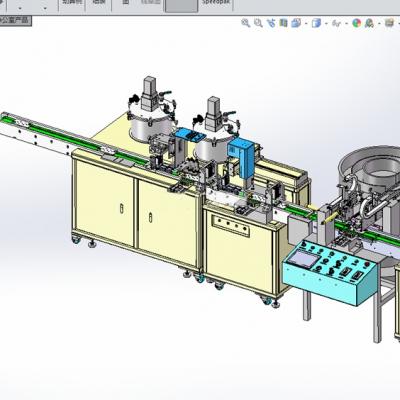Open the Hide/Show Items glasses icon
Image resolution: width=400 pixels, height=400 pixels.
point(337,23)
